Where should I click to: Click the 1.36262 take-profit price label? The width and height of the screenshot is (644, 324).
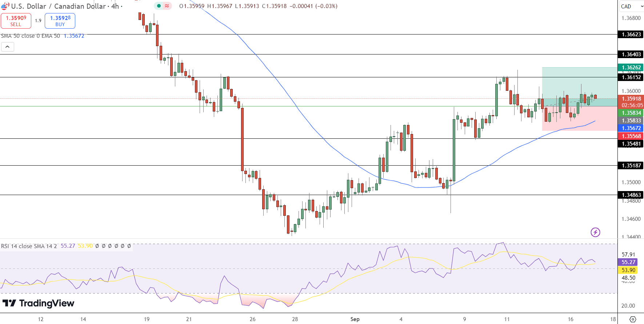(x=631, y=68)
